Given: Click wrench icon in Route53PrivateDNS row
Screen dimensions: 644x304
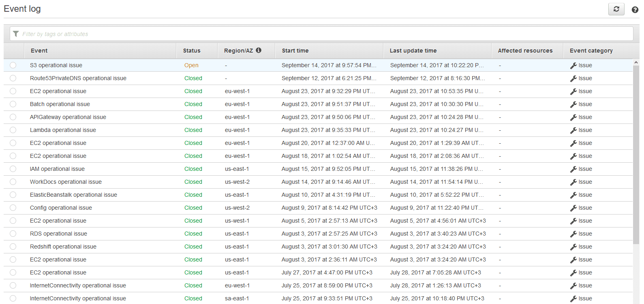Looking at the screenshot, I should pyautogui.click(x=573, y=79).
